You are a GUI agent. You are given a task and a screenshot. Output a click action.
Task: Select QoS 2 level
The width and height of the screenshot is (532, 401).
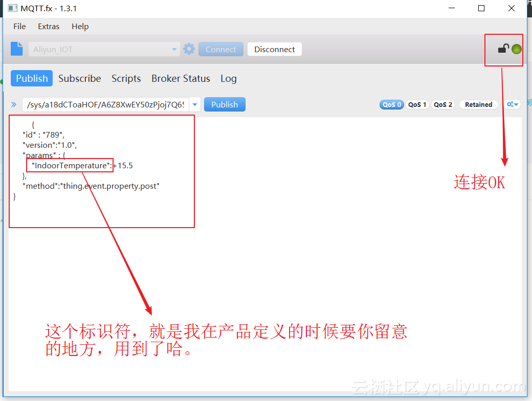click(443, 104)
